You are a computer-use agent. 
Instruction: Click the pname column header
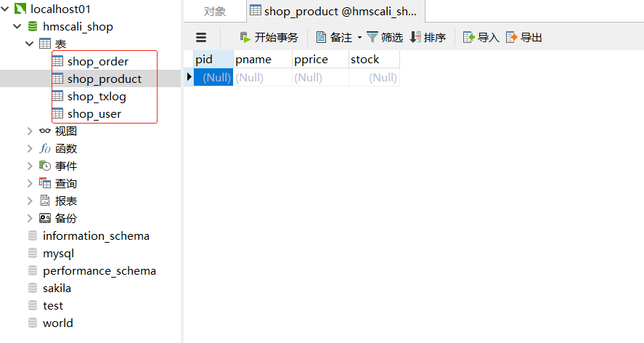coord(263,59)
